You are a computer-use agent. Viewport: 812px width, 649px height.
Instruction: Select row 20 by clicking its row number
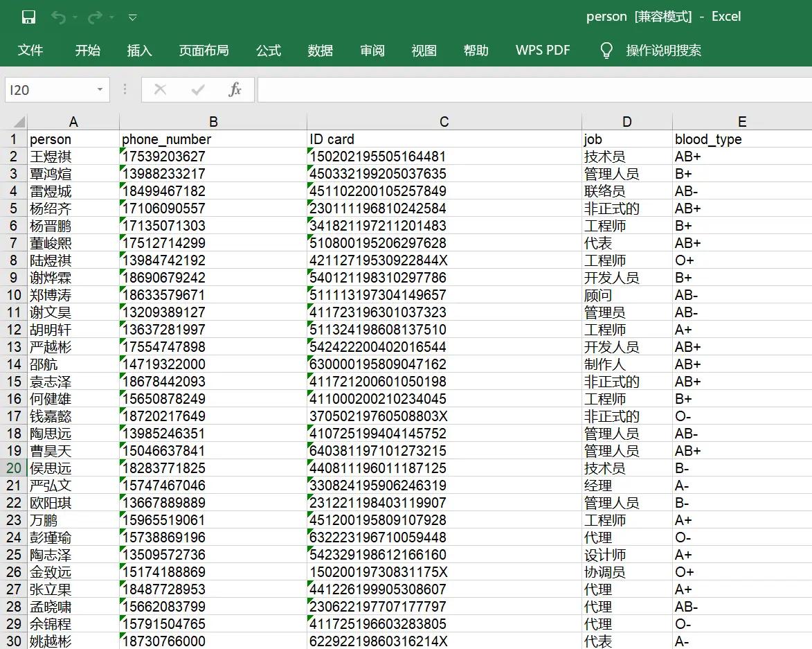coord(12,468)
